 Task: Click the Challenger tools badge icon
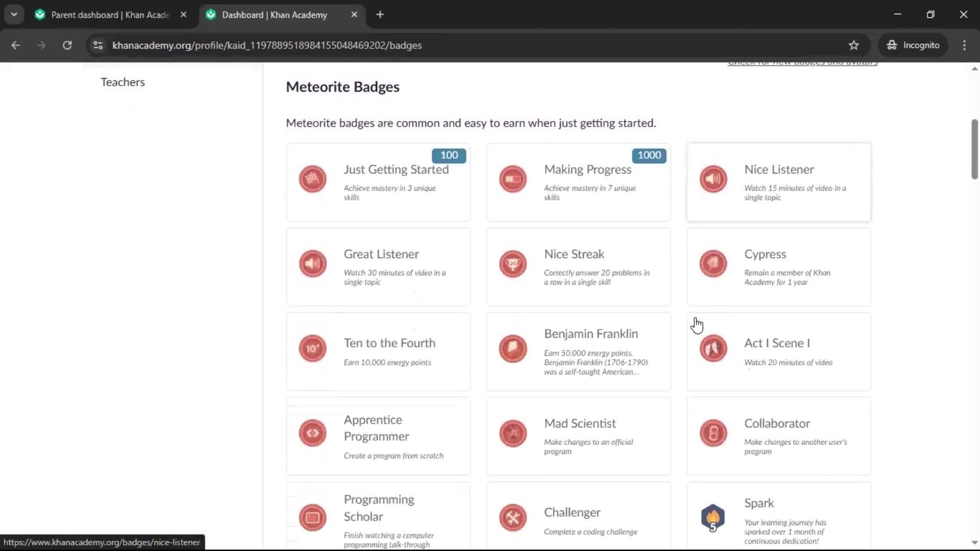pos(512,518)
